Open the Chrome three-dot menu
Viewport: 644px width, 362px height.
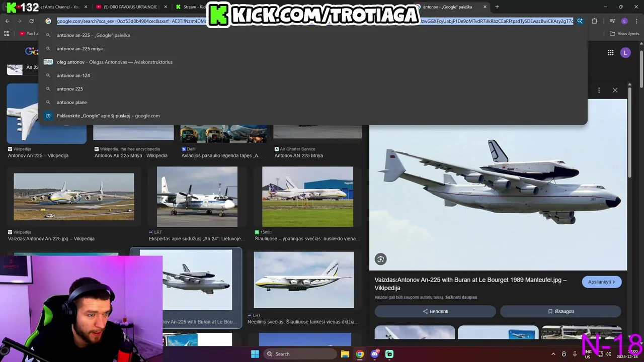(636, 21)
